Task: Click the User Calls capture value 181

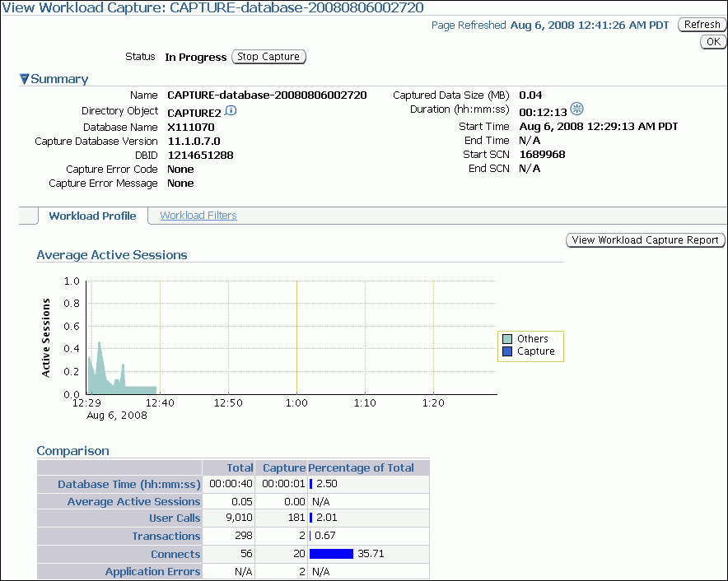Action: 296,518
